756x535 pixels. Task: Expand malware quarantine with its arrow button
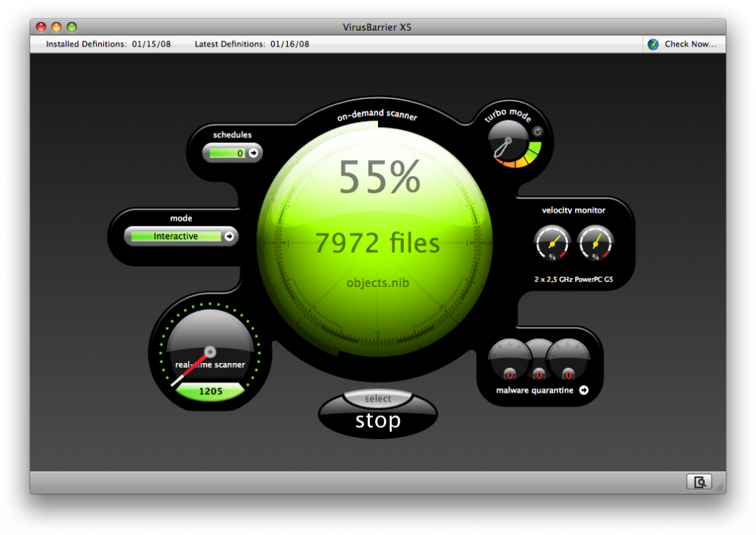tap(583, 390)
